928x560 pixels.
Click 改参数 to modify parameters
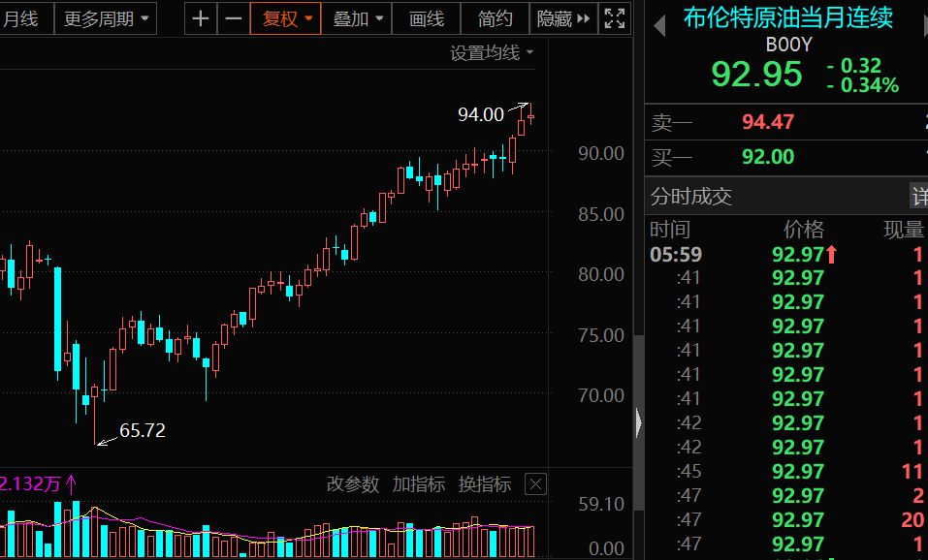coord(353,484)
